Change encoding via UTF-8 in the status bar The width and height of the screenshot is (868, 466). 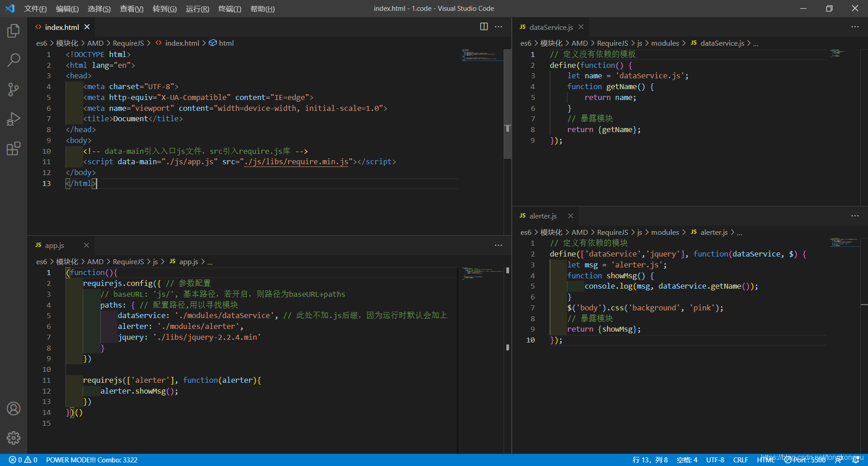pos(715,460)
